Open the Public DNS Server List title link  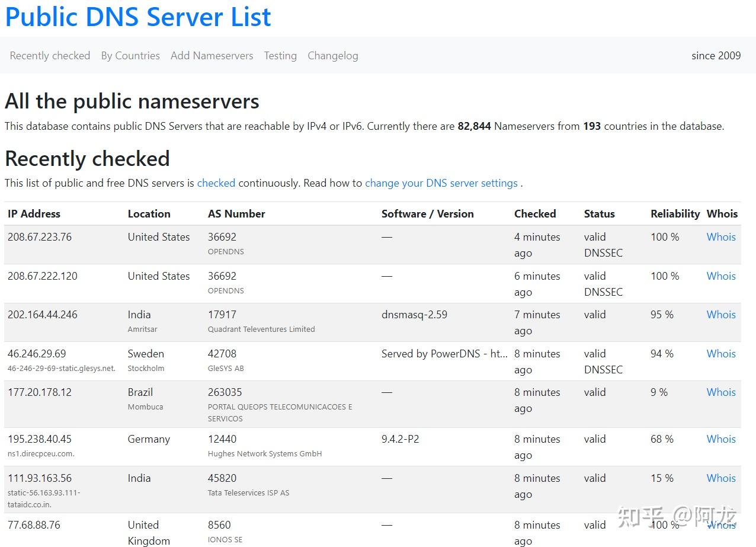tap(138, 17)
